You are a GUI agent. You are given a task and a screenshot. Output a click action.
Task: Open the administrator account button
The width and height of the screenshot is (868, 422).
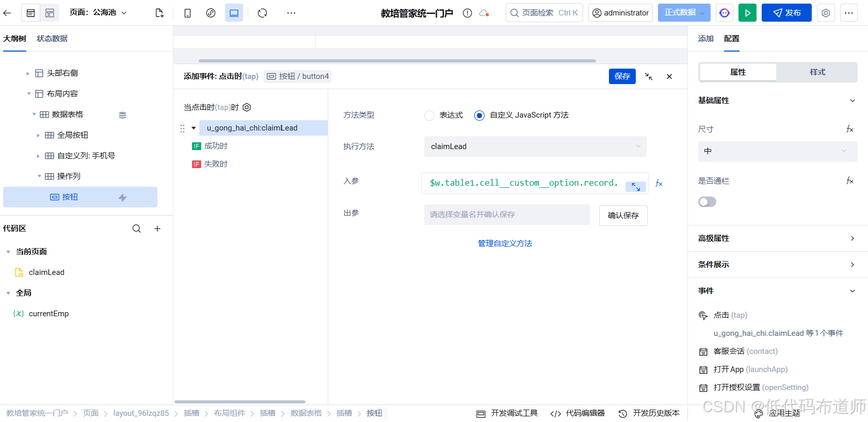pyautogui.click(x=620, y=13)
